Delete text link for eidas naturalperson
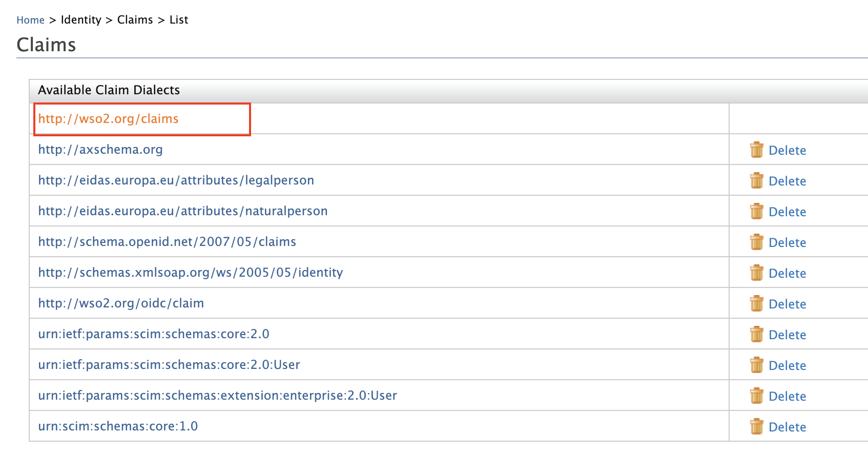 (788, 212)
